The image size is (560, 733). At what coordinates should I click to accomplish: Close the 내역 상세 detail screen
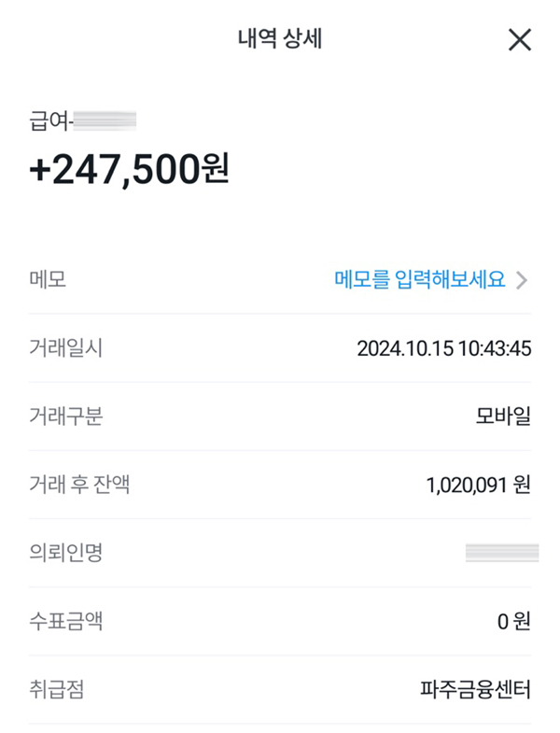(x=519, y=39)
